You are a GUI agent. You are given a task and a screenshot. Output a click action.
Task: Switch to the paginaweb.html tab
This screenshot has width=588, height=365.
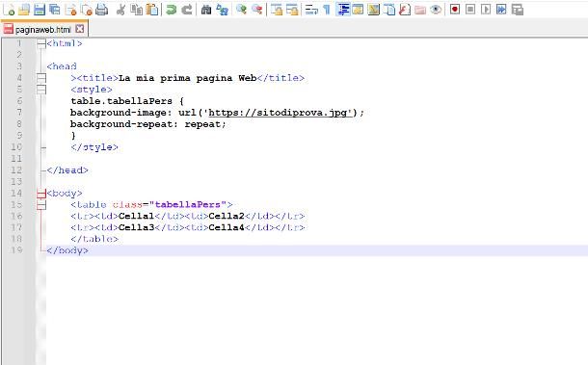[x=43, y=29]
